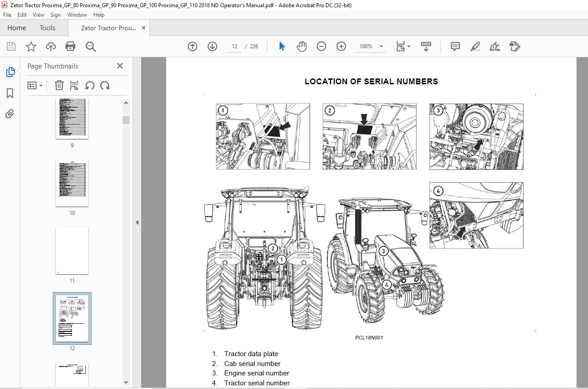Screen dimensions: 588x389
Task: Click the 'Cab serial number' text
Action: [253, 364]
